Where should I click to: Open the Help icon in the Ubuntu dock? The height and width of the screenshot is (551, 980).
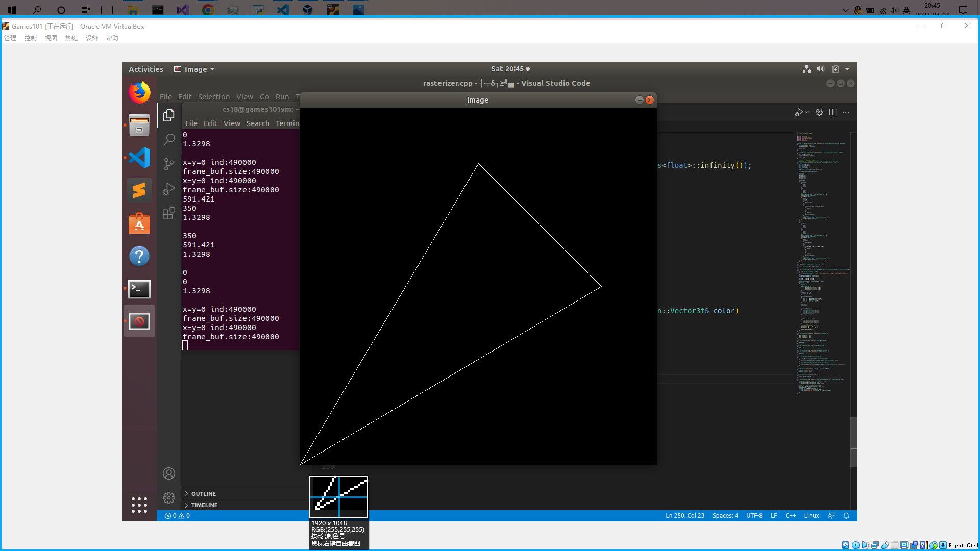(139, 256)
